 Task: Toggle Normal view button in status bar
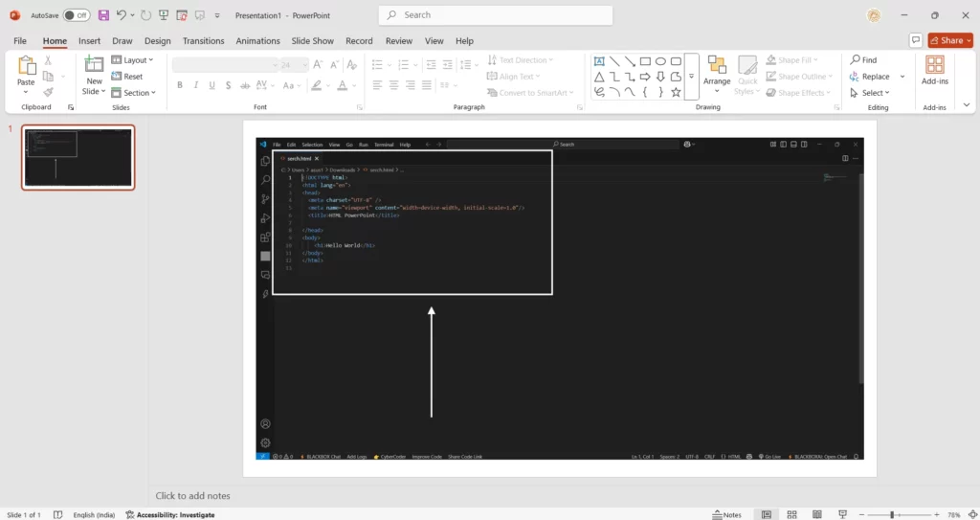pos(766,514)
